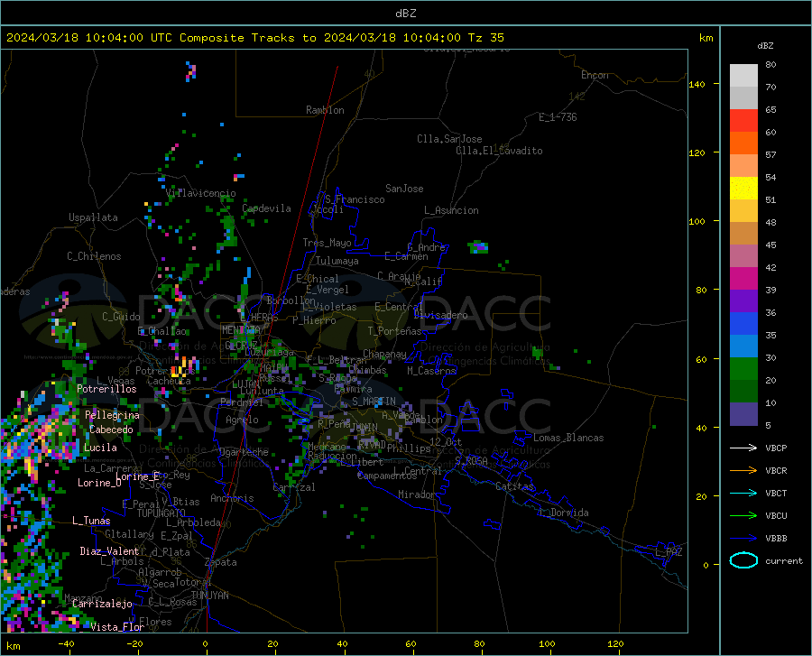Image resolution: width=812 pixels, height=656 pixels.
Task: Click the 'Carrizalejo' map label
Action: 102,604
